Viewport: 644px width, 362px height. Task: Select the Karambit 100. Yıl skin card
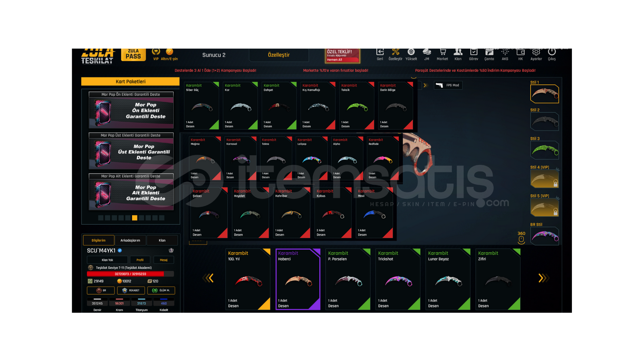248,279
